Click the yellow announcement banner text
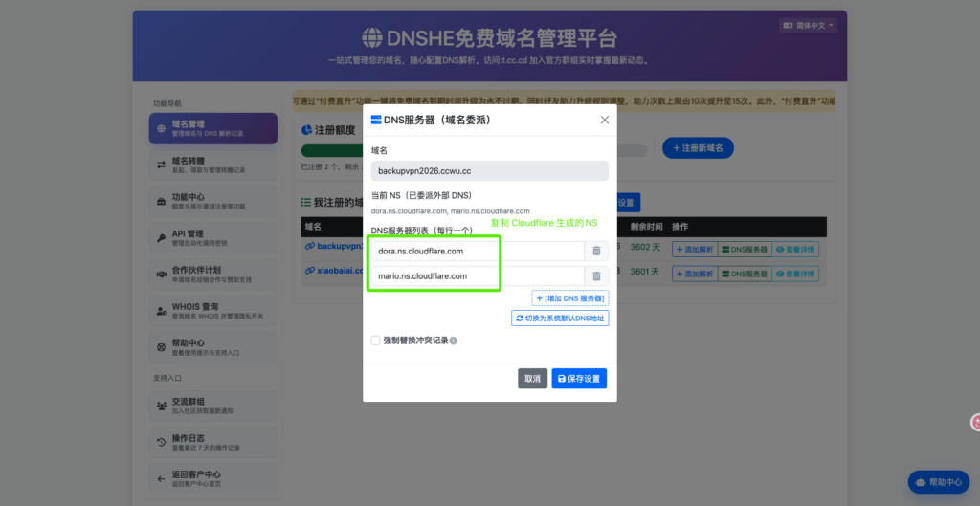This screenshot has height=506, width=980. (563, 100)
